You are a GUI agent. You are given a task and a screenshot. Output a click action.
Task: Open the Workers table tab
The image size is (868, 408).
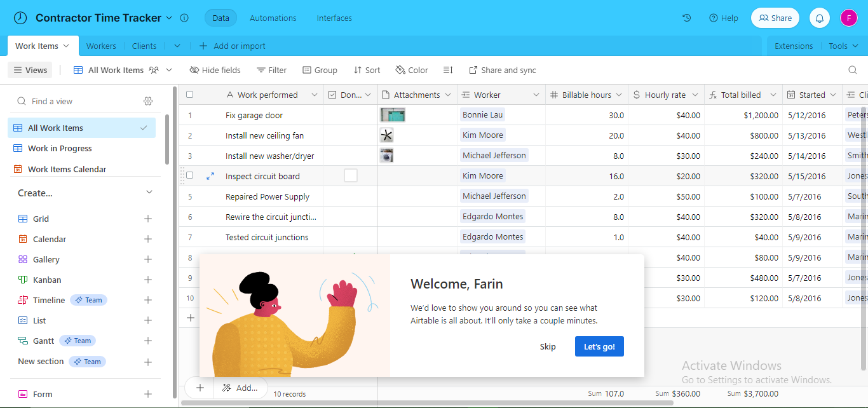click(101, 45)
